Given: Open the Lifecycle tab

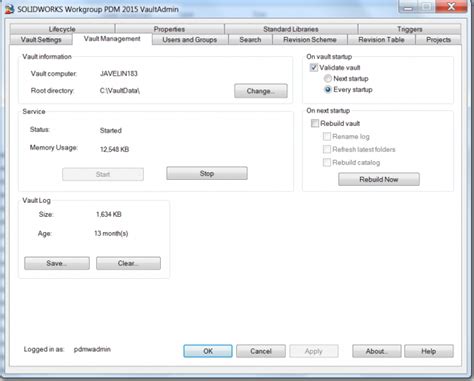Looking at the screenshot, I should click(x=62, y=29).
